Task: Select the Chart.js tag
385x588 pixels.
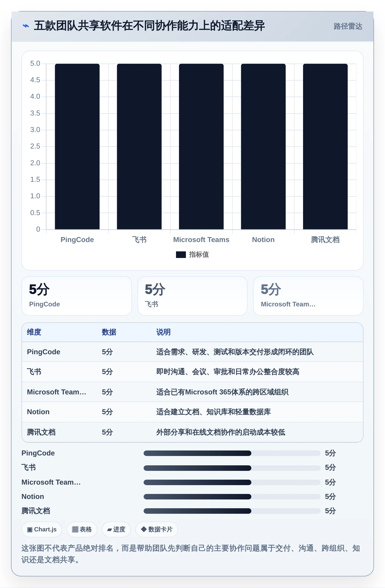Action: click(x=42, y=529)
